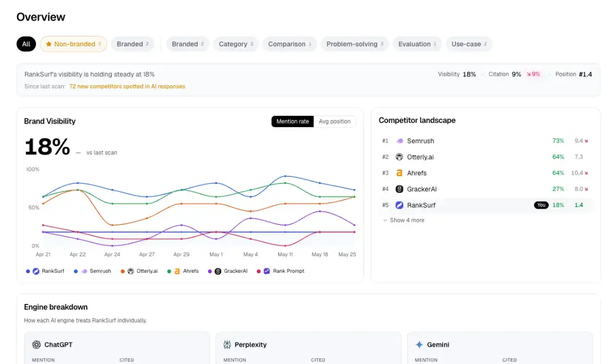Click the Apr 21 chart date label

point(43,254)
